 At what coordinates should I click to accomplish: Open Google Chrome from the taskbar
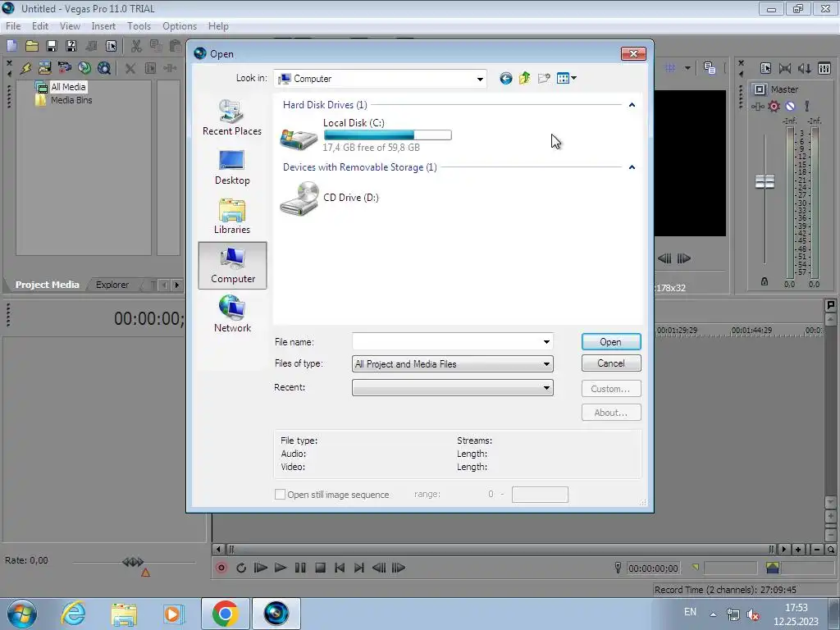point(225,614)
